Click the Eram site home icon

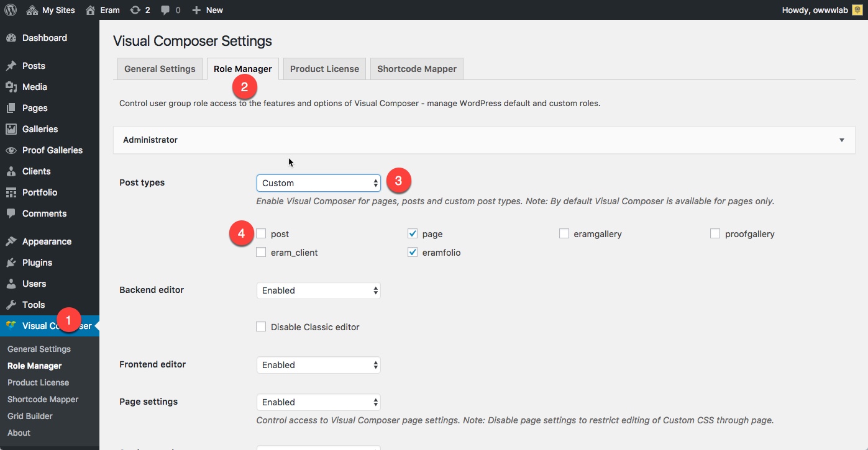click(x=91, y=10)
